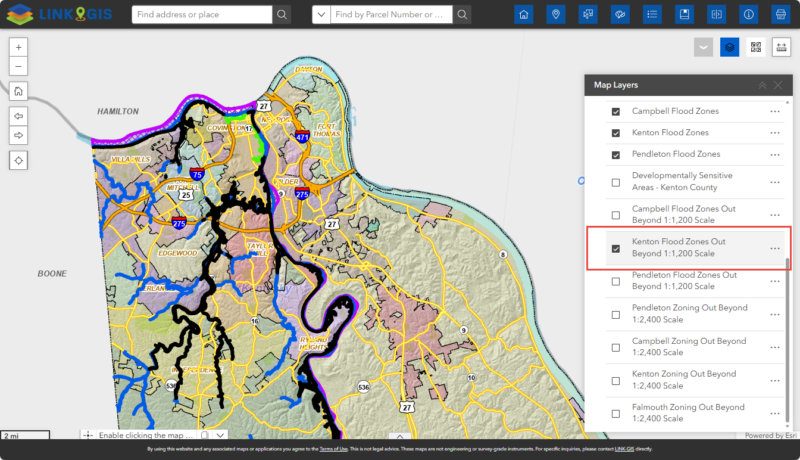
Task: Open options for Campbell Zoning Out Beyond
Action: (x=774, y=348)
